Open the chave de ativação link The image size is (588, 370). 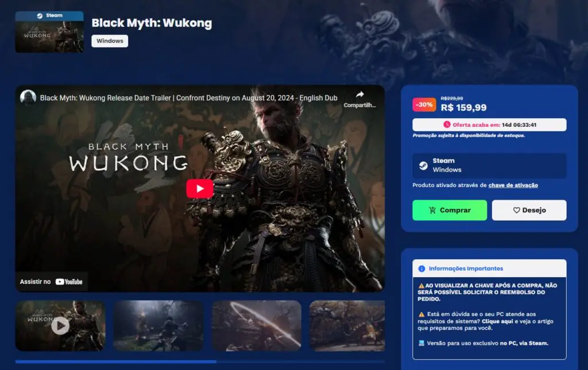coord(513,185)
